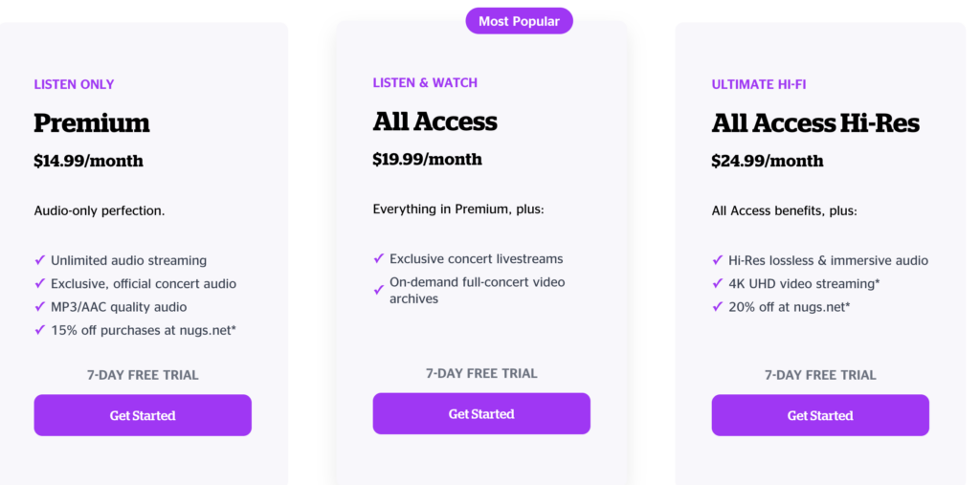Viewport: 980px width, 485px height.
Task: Click the All Access plan title
Action: pos(435,121)
